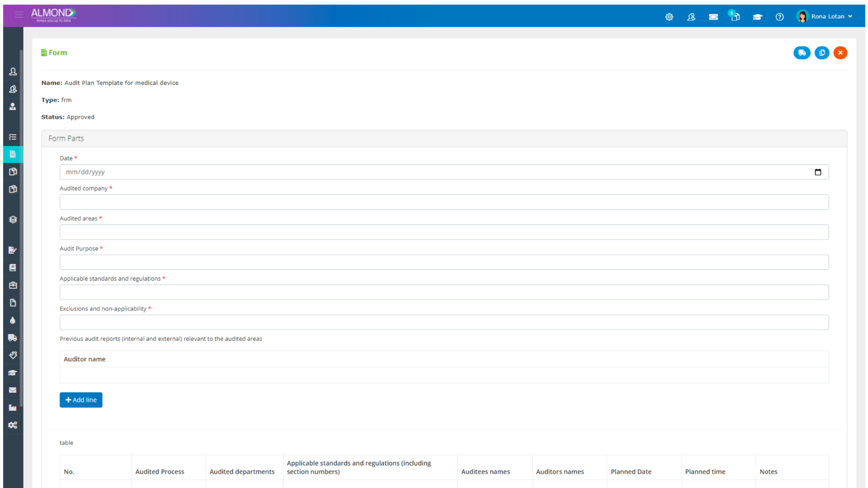
Task: Open the water drop icon in the sidebar
Action: pos(13,320)
